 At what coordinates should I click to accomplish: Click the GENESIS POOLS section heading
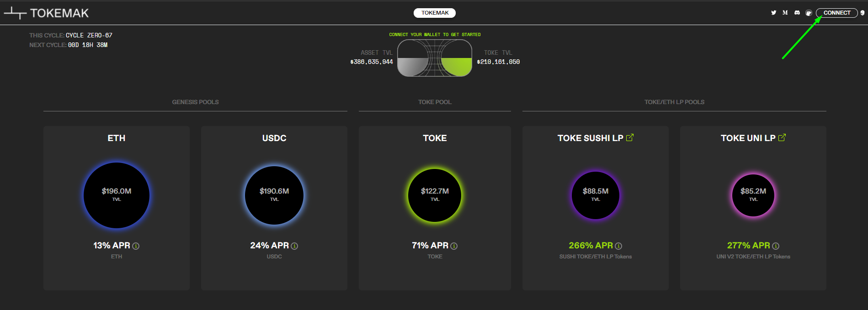[x=195, y=102]
